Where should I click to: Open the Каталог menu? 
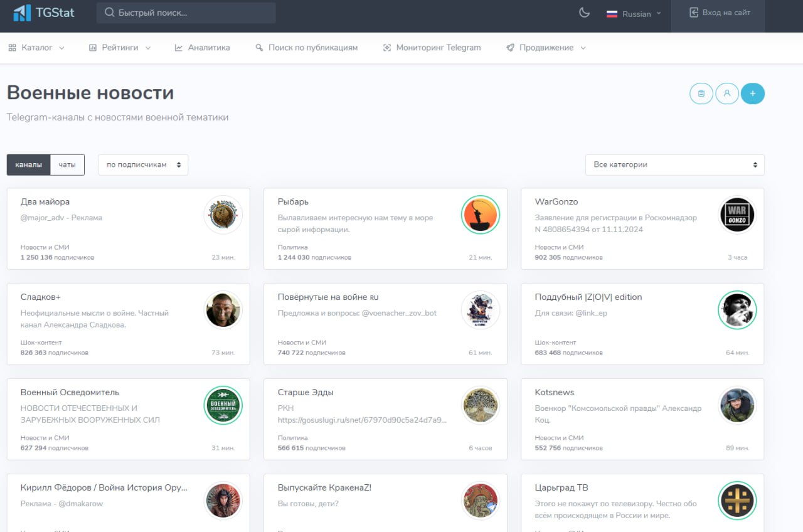click(36, 48)
